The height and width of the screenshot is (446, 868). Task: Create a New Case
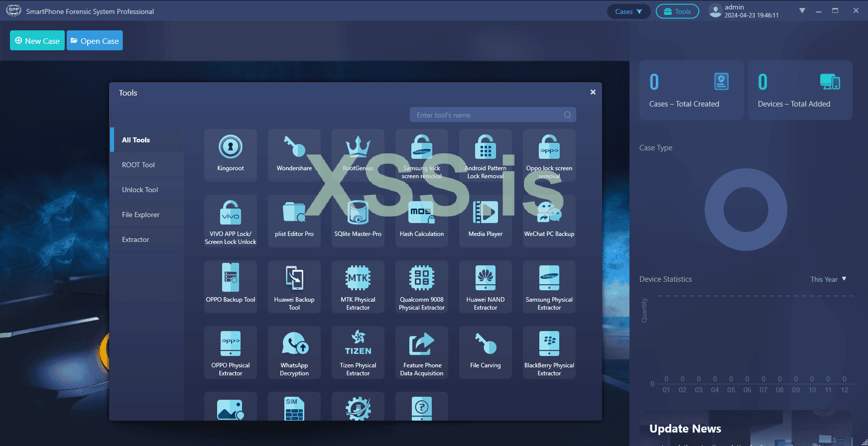(37, 41)
